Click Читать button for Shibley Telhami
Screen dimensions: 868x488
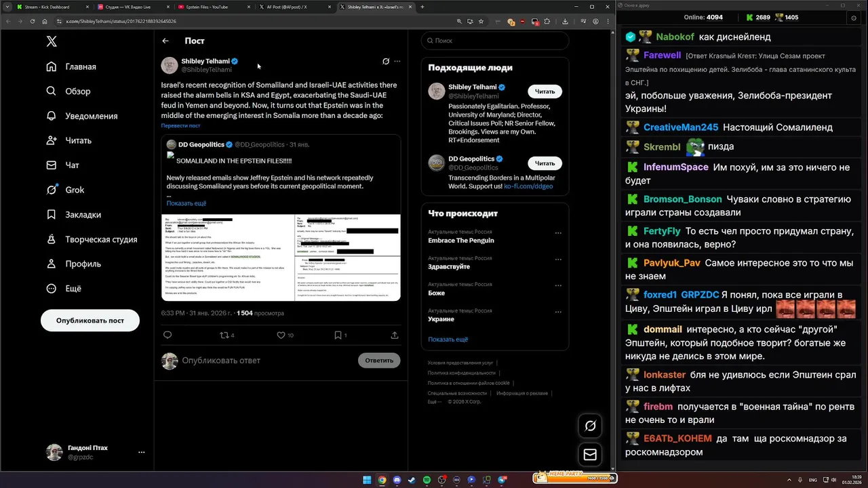[545, 91]
